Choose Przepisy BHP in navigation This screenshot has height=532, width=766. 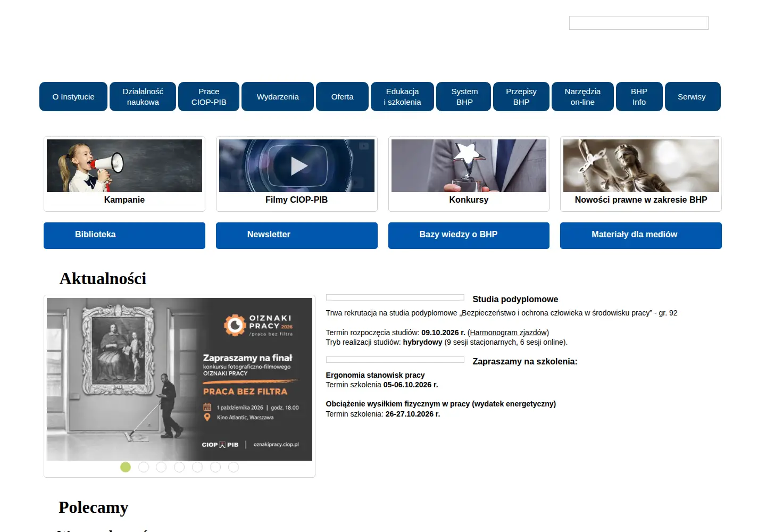[x=521, y=97]
